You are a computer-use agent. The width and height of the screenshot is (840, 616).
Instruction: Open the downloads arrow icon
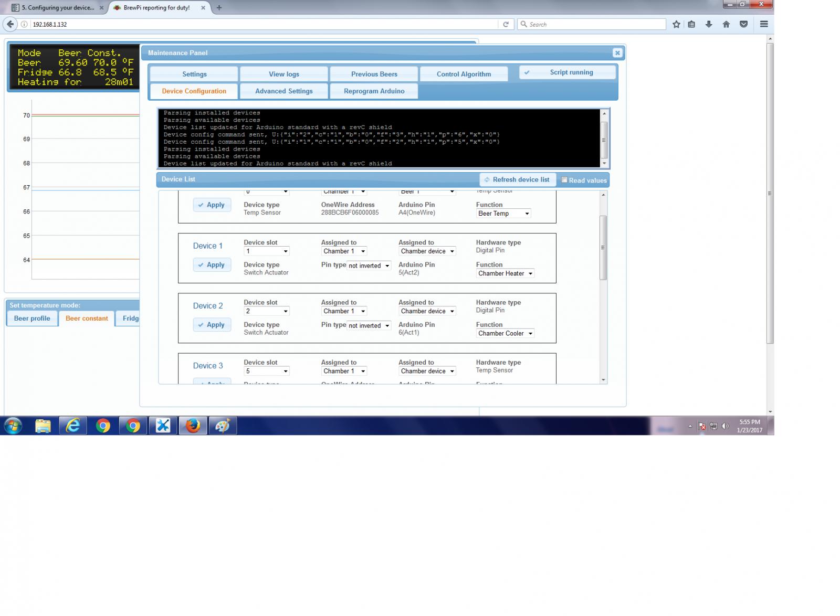(x=709, y=24)
